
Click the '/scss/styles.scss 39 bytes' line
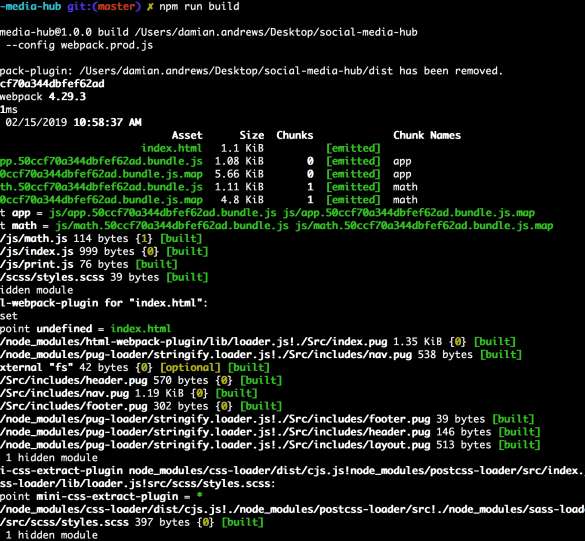[104, 277]
